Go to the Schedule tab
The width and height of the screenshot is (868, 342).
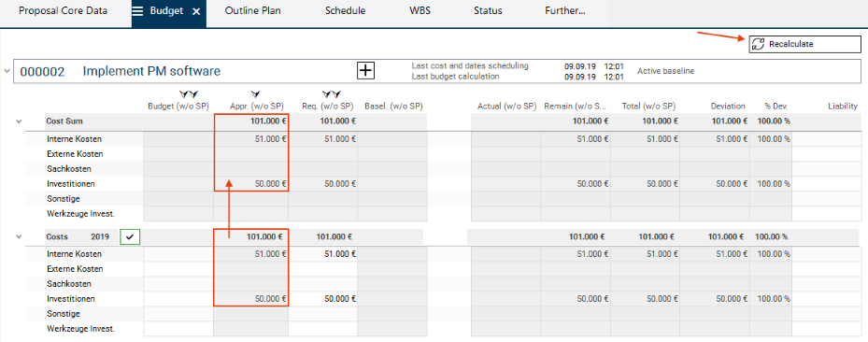point(345,11)
